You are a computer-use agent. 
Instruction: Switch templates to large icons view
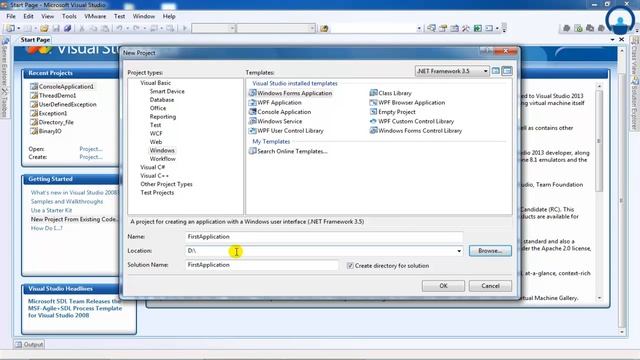(x=496, y=71)
